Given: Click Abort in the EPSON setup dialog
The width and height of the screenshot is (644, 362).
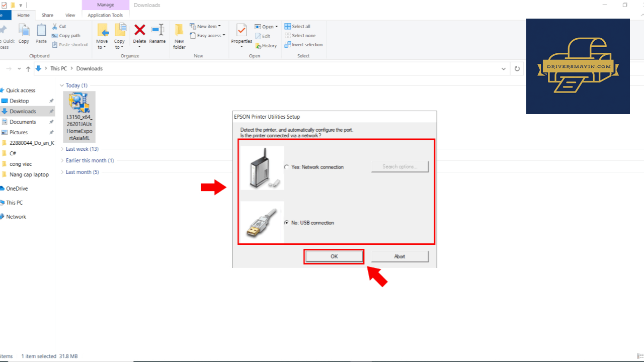Looking at the screenshot, I should tap(399, 256).
